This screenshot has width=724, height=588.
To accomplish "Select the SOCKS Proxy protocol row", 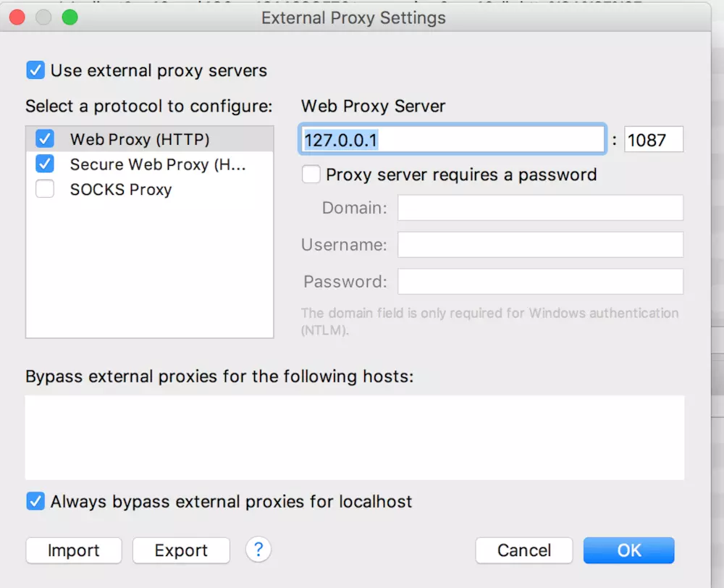I will tap(121, 190).
